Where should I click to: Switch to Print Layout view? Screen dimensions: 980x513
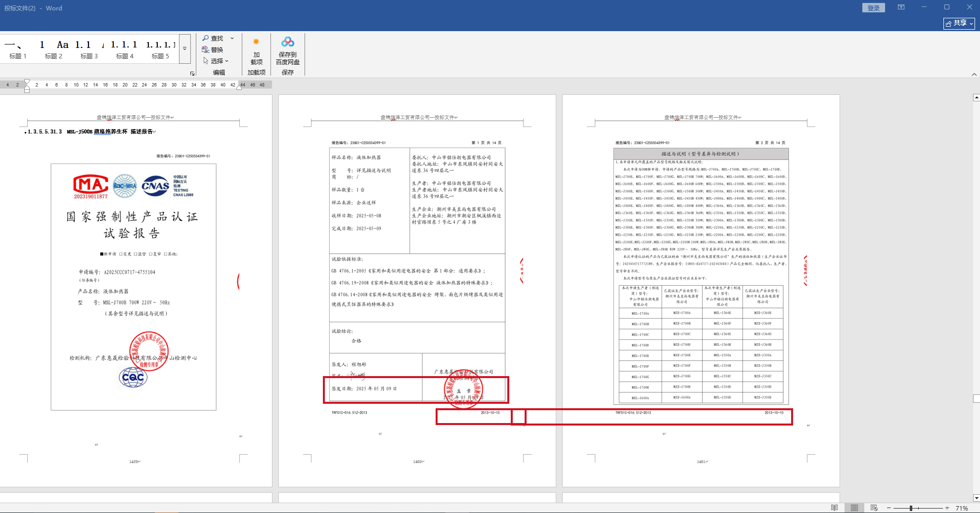point(854,508)
